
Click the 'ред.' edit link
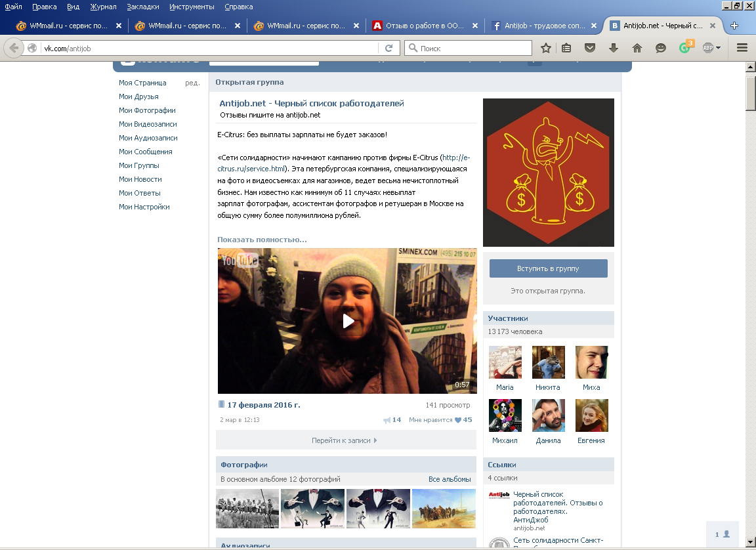pos(192,83)
